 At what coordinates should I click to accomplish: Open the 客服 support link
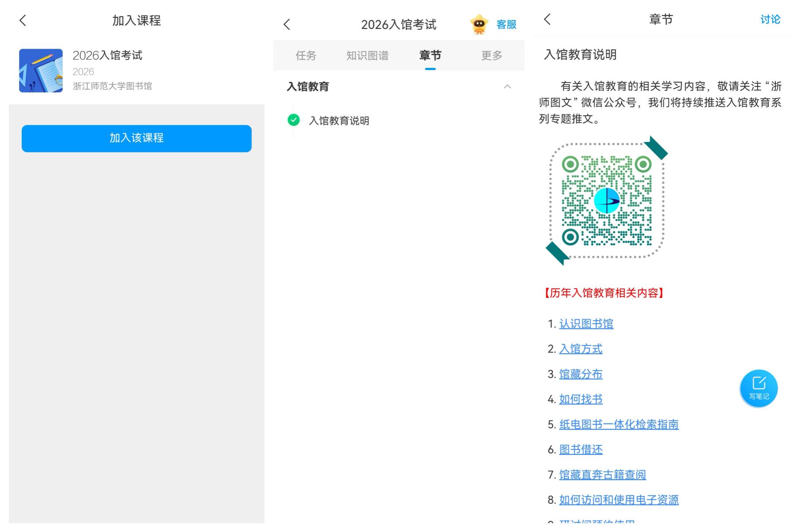506,24
